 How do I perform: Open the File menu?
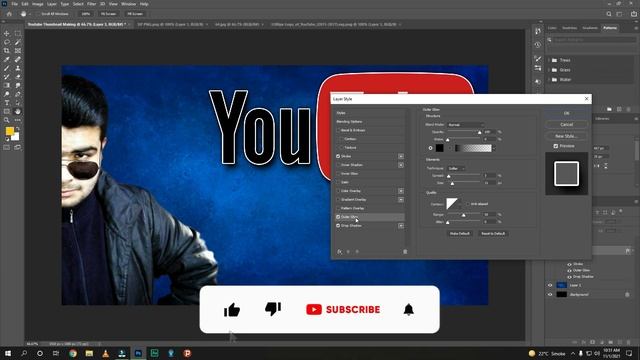tap(14, 4)
